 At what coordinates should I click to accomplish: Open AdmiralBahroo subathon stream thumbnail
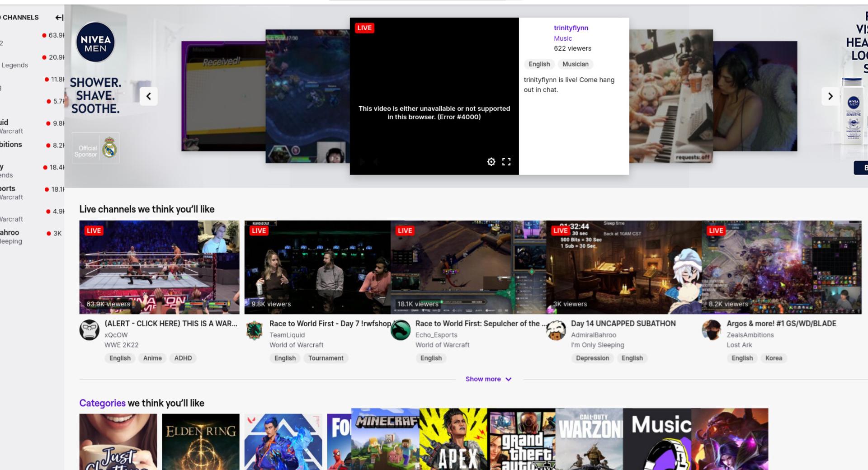click(624, 267)
